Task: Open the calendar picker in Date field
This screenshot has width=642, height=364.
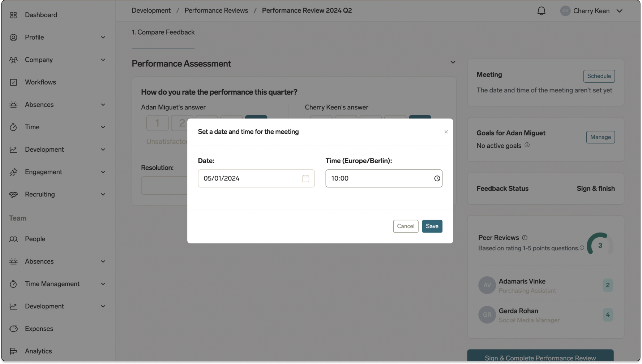Action: point(305,178)
